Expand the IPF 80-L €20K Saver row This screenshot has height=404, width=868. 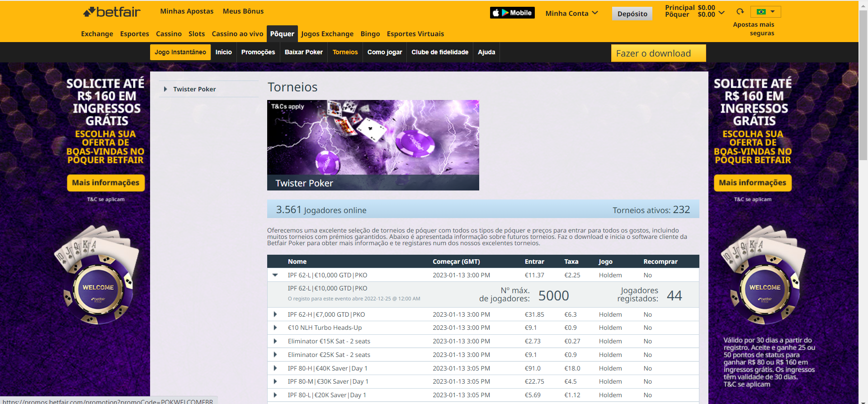(x=275, y=395)
